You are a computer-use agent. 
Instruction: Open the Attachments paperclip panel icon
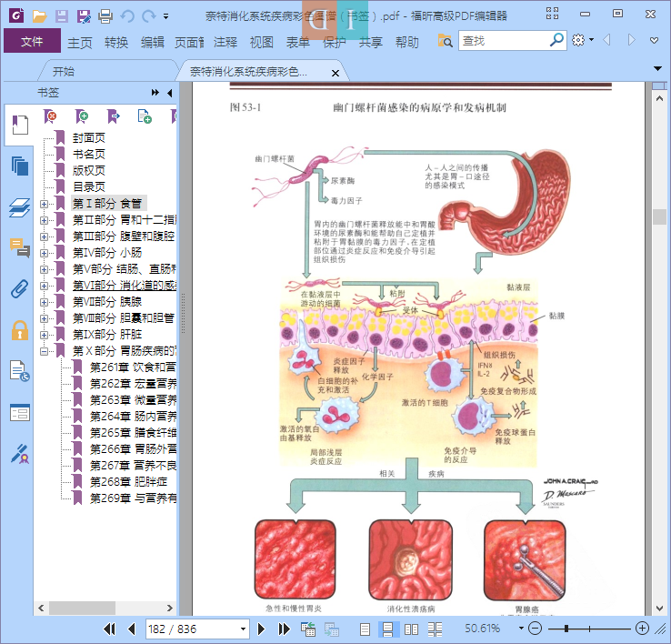click(x=19, y=289)
